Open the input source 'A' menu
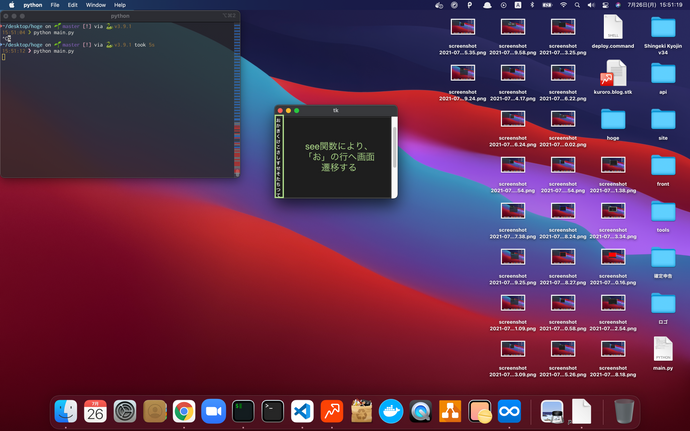 [518, 5]
